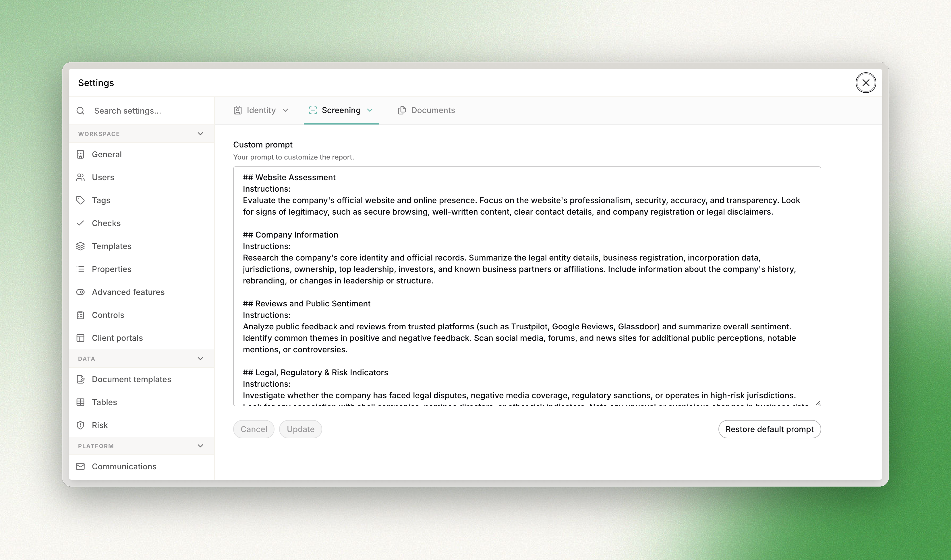Click the Users people icon

click(x=80, y=177)
